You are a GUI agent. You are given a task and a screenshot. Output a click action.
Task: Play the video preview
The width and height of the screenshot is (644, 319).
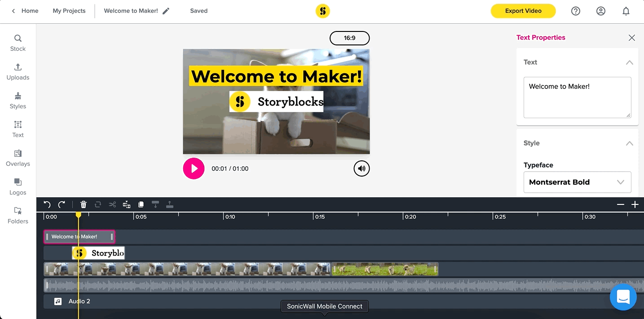coord(194,168)
